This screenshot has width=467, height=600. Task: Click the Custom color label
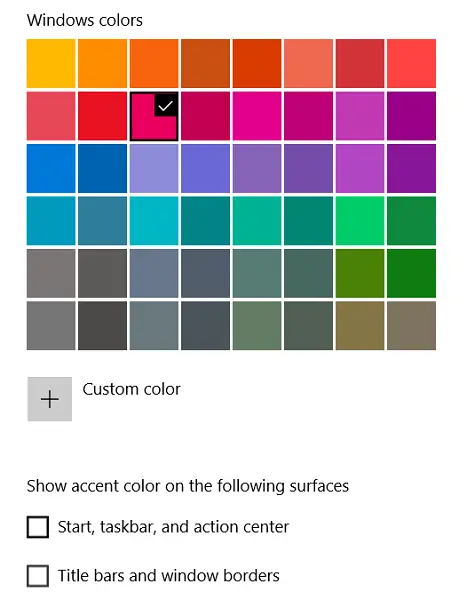131,389
